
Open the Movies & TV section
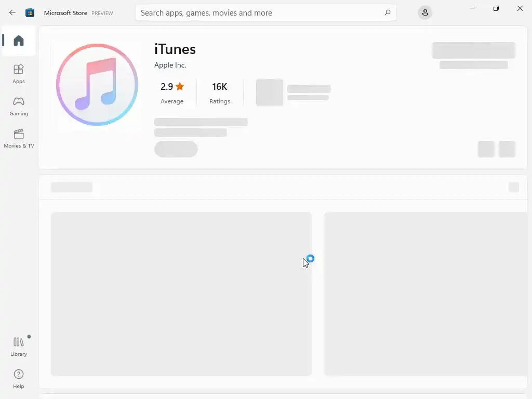(19, 138)
